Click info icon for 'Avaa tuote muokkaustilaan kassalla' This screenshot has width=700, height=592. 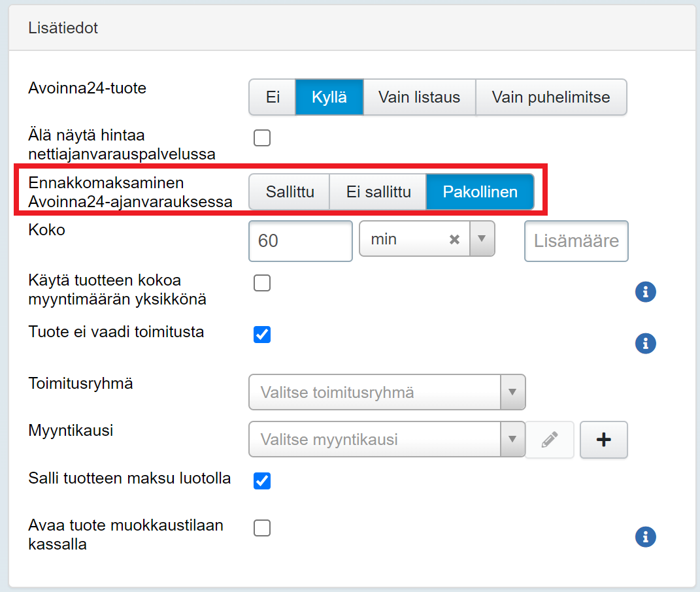[645, 536]
